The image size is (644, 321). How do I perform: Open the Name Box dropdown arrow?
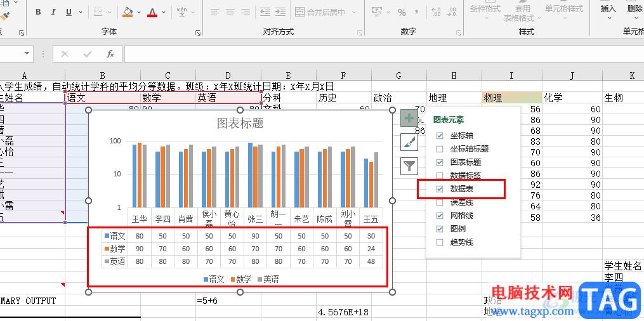point(27,53)
